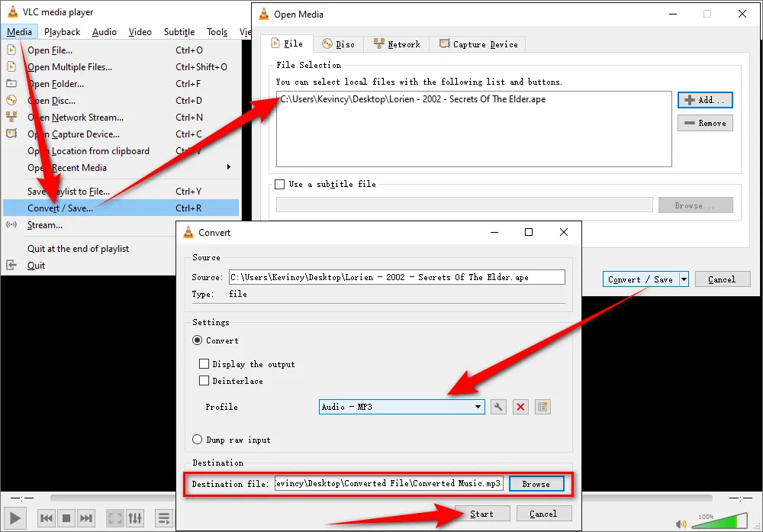Open the Convert / Save dropdown arrow

(x=684, y=279)
